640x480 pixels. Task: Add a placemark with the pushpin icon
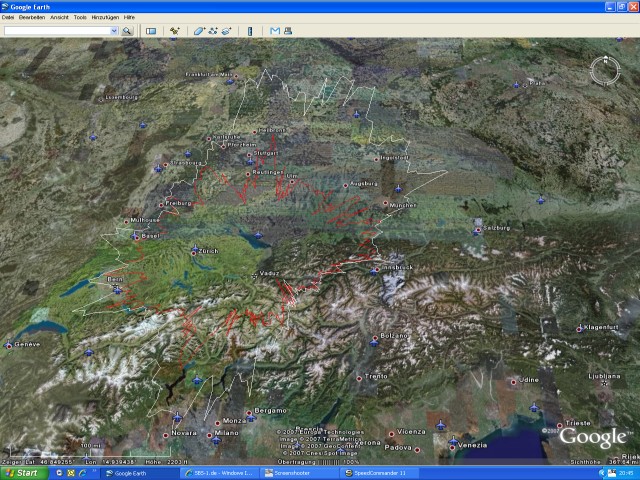coord(175,31)
